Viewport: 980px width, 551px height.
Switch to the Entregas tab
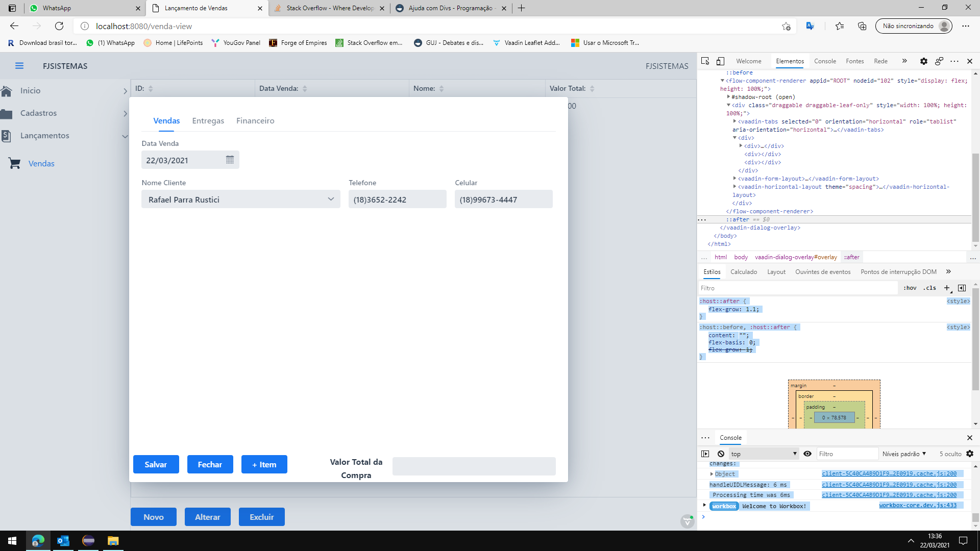tap(208, 120)
